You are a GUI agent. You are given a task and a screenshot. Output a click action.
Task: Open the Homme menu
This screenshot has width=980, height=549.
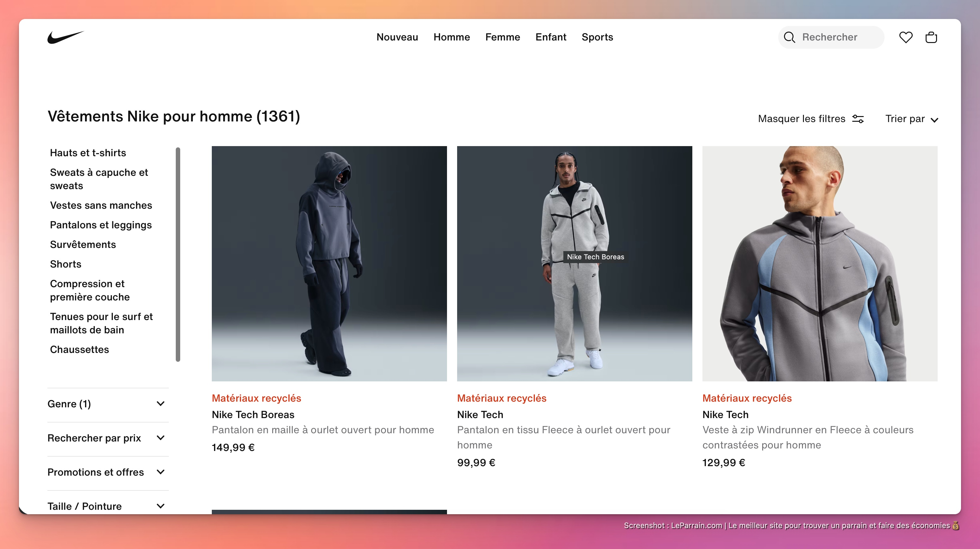coord(451,37)
